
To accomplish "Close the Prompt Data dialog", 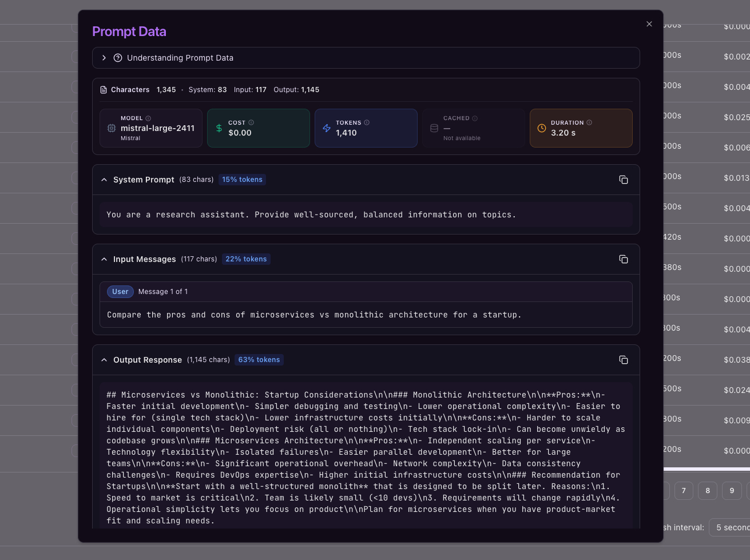I will click(649, 24).
